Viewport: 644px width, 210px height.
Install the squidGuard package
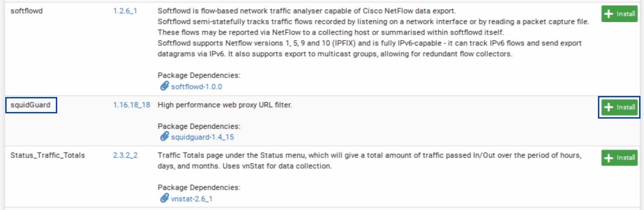619,107
